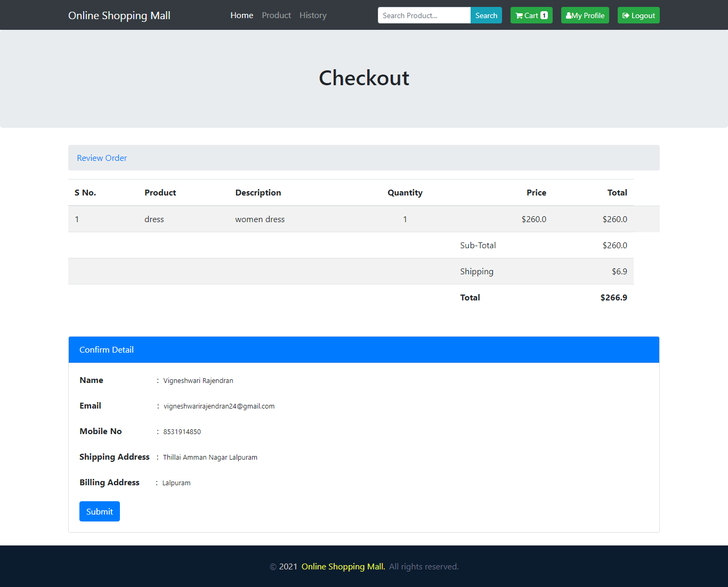Click the $260.0 price cell in dress row
This screenshot has width=728, height=587.
534,219
